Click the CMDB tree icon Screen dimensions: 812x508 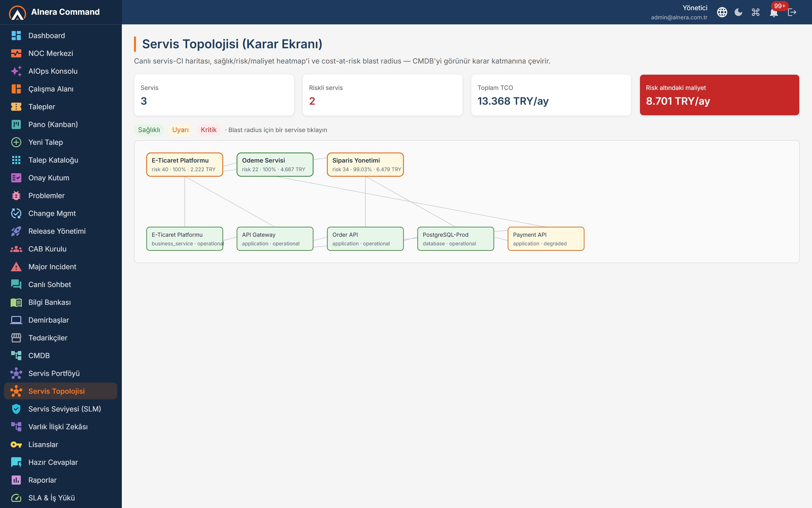pos(16,356)
